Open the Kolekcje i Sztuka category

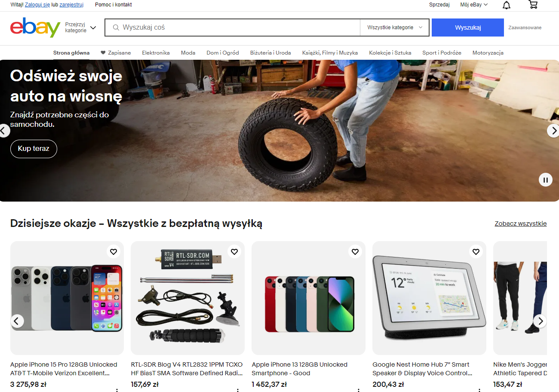pos(390,53)
